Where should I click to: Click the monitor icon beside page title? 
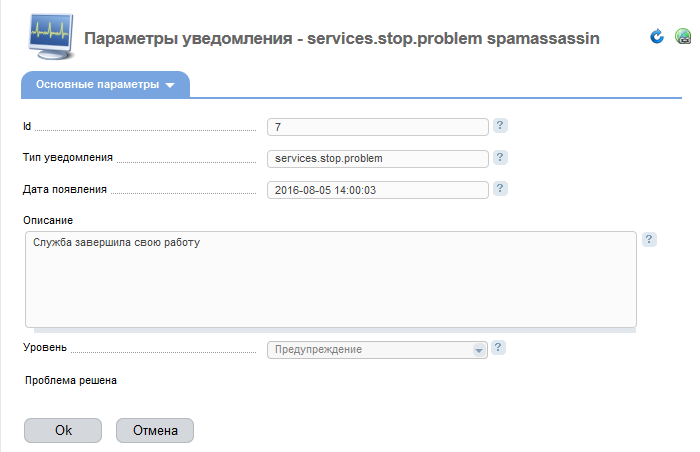[x=51, y=36]
